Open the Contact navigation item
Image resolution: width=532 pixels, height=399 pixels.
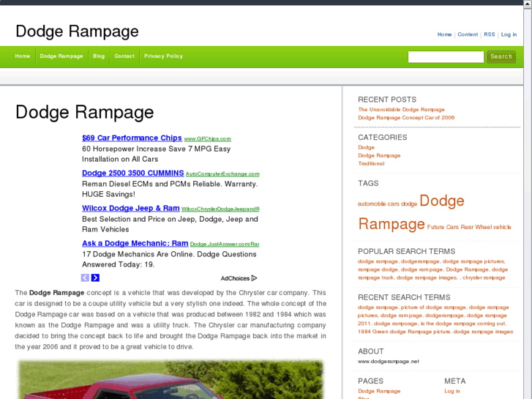[124, 56]
